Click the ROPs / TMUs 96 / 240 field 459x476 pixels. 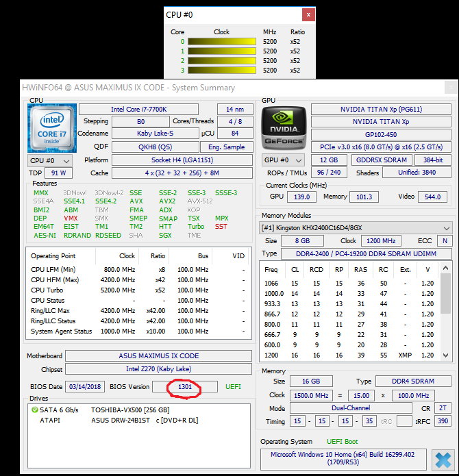329,173
